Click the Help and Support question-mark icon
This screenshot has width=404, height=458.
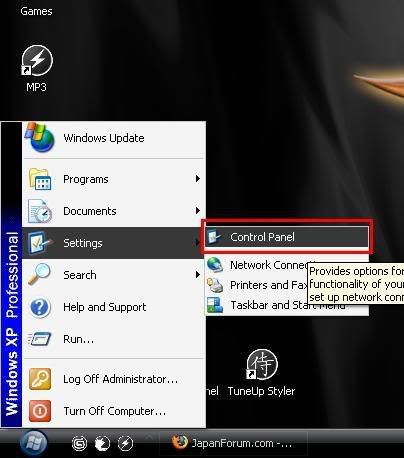click(40, 307)
